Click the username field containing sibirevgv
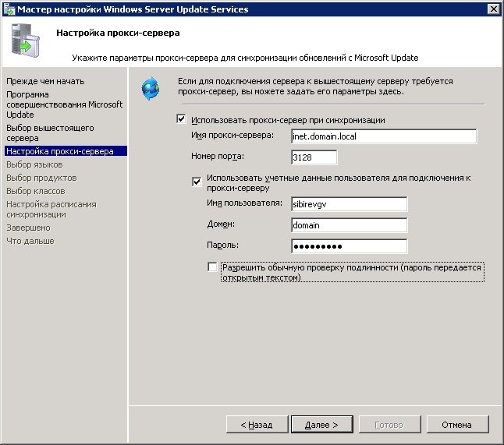Image resolution: width=504 pixels, height=445 pixels. (349, 204)
